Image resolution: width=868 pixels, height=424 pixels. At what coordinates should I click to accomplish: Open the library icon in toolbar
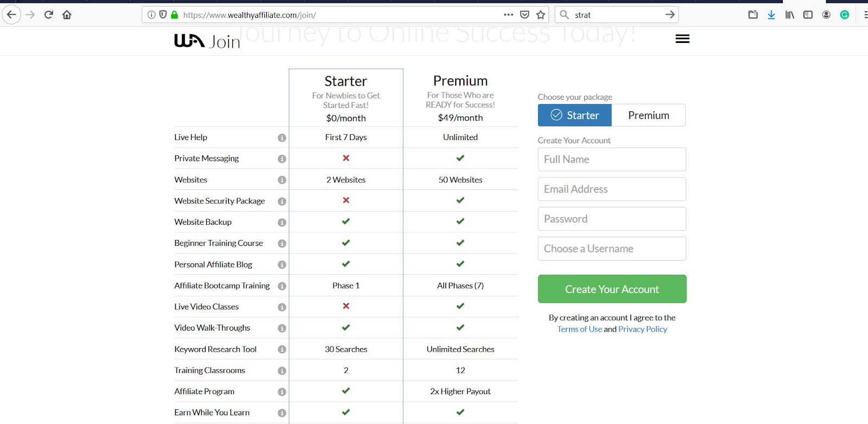(789, 15)
